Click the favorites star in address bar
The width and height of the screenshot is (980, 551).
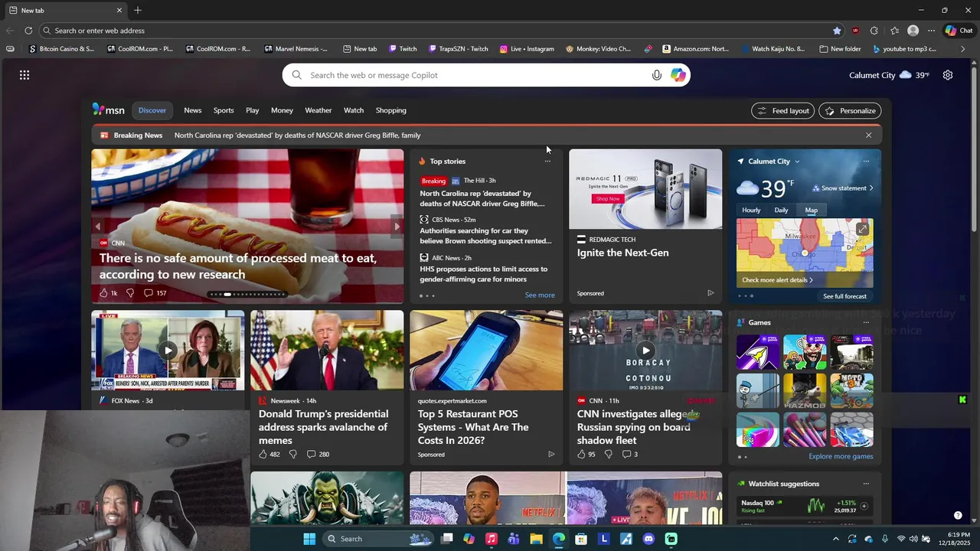(x=837, y=31)
